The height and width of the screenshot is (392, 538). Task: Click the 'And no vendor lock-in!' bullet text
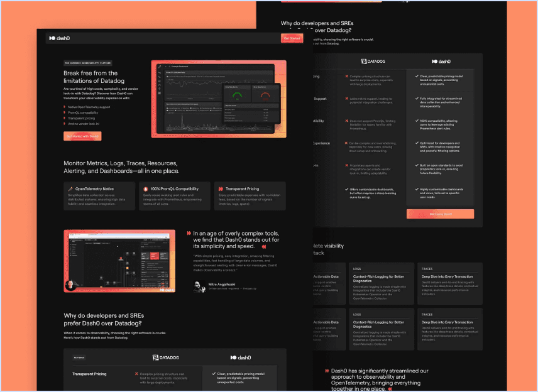pyautogui.click(x=84, y=124)
